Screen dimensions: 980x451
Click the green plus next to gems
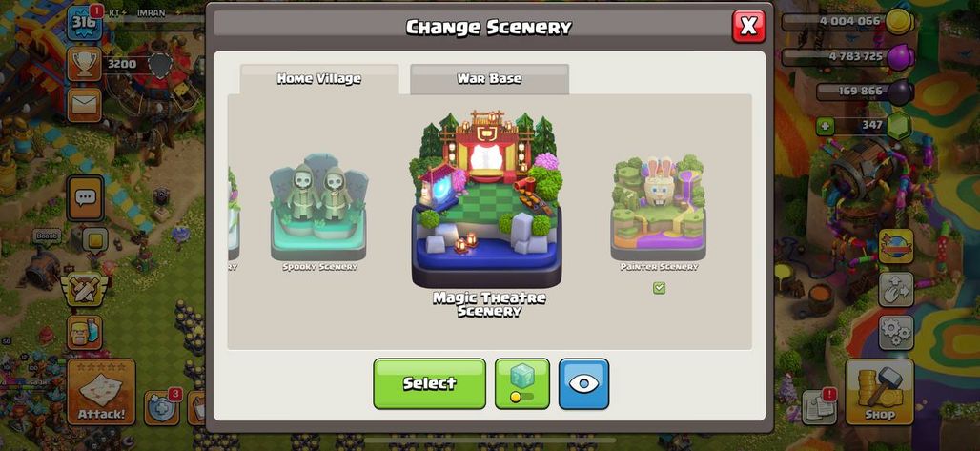pyautogui.click(x=825, y=126)
